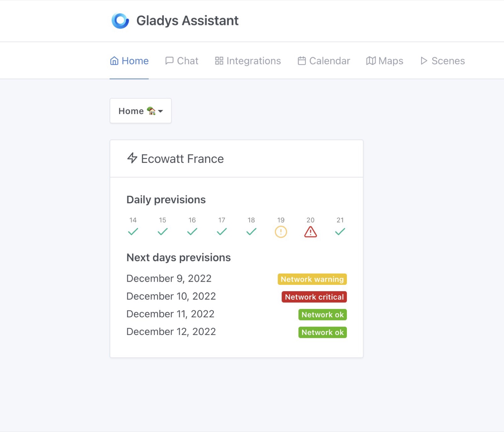Viewport: 504px width, 432px height.
Task: Click the Scenes play icon
Action: [424, 60]
